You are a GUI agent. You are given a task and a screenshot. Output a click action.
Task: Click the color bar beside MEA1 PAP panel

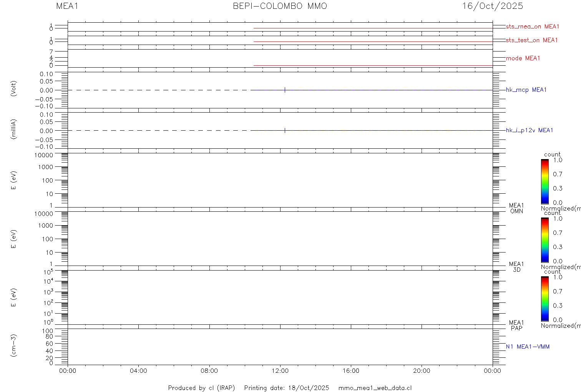[x=544, y=299]
